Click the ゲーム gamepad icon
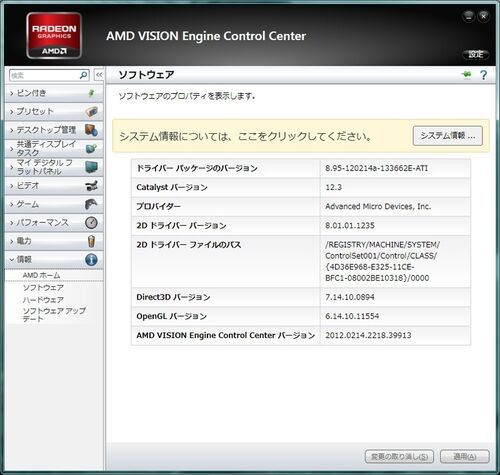 [91, 204]
